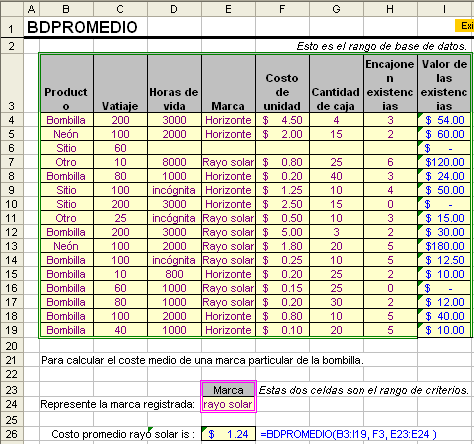Click the Neón cell in row 5
The image size is (474, 444).
[x=67, y=134]
